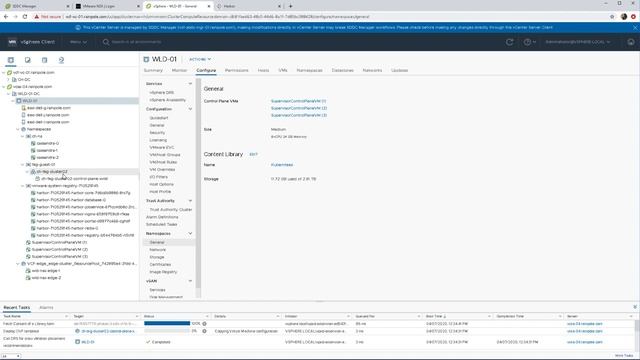Collapse the WLD-01 cluster node in the tree
The width and height of the screenshot is (640, 360).
point(13,101)
